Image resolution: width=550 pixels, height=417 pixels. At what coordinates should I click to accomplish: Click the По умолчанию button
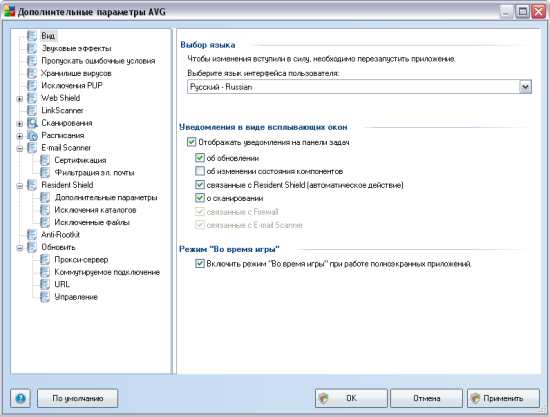(x=78, y=398)
